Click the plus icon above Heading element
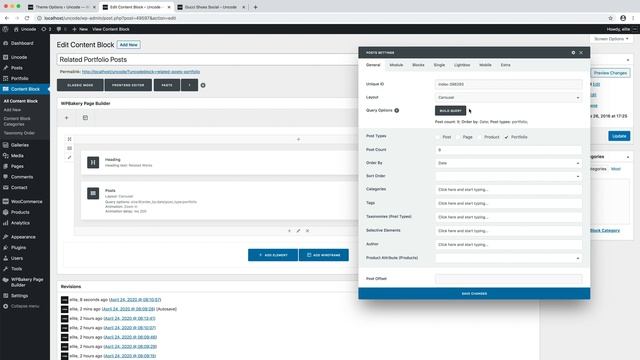 click(298, 139)
